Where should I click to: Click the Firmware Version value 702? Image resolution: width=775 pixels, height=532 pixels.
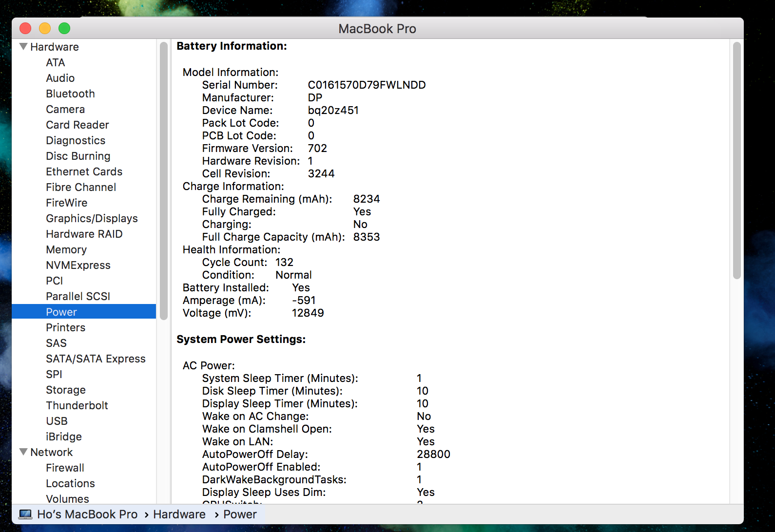(317, 148)
